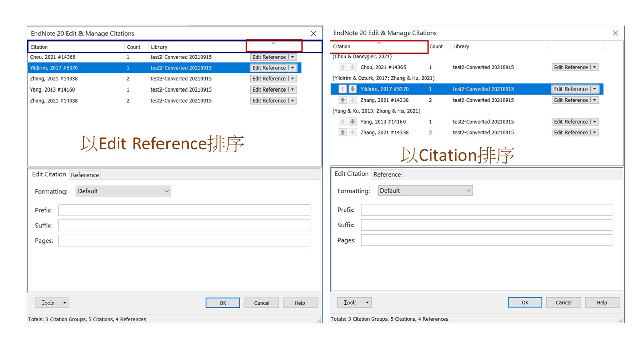Image resolution: width=644 pixels, height=362 pixels.
Task: Open Edit Reference dropdown arrow for Yildirim, right window
Action: (x=595, y=89)
